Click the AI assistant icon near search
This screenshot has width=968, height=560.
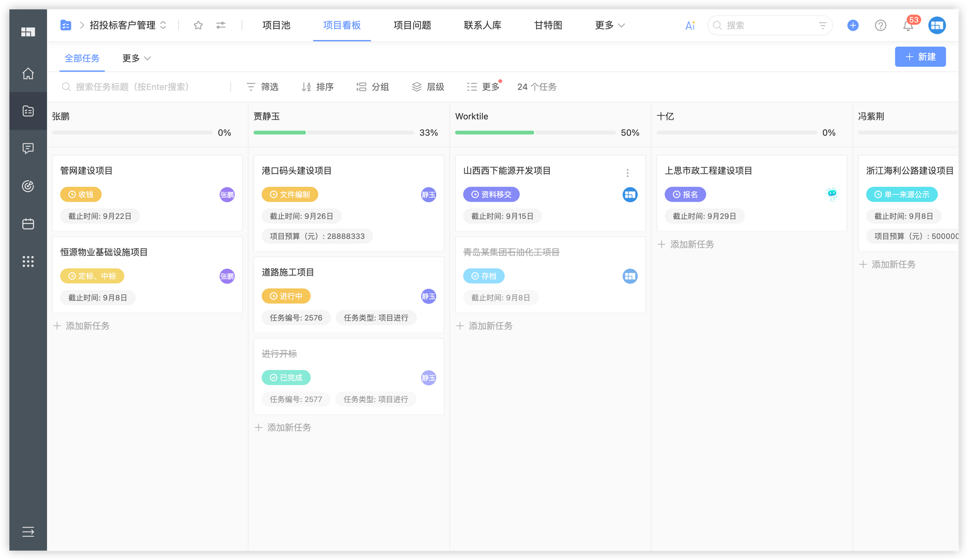(689, 25)
